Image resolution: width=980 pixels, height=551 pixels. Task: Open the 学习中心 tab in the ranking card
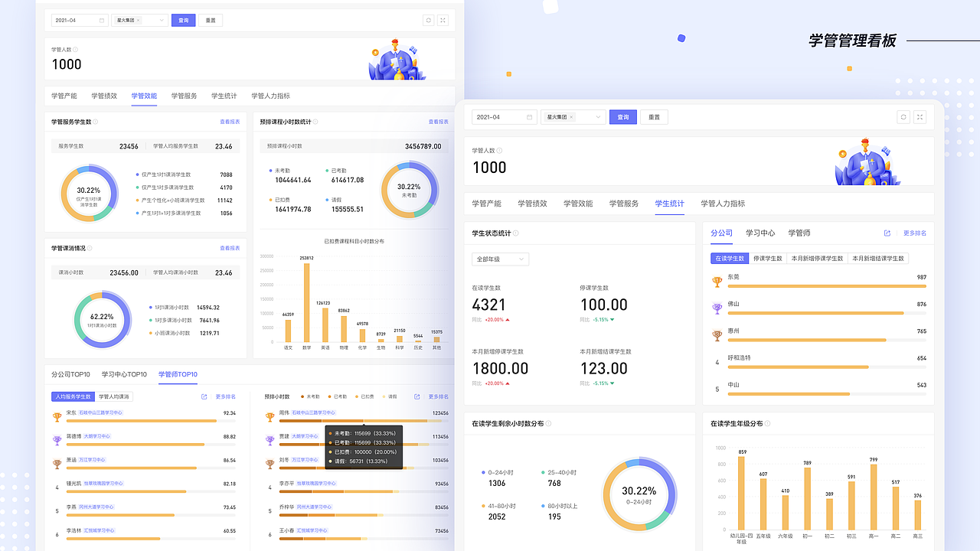pyautogui.click(x=760, y=233)
